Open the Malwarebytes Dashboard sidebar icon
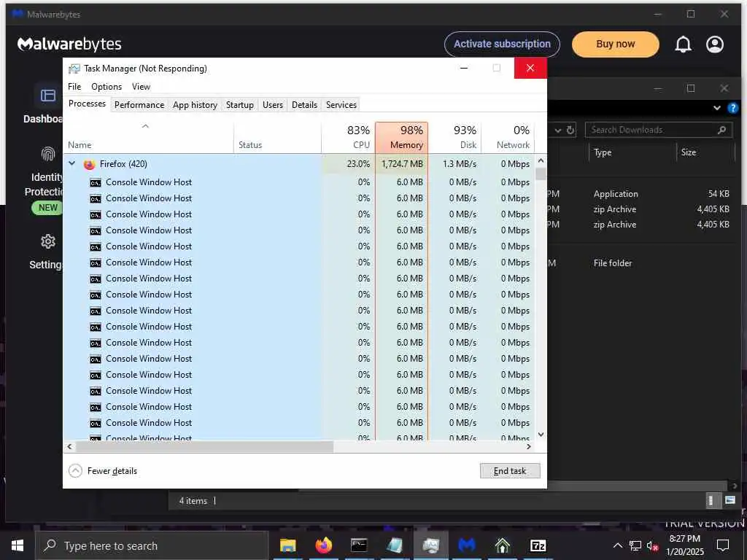 tap(47, 96)
